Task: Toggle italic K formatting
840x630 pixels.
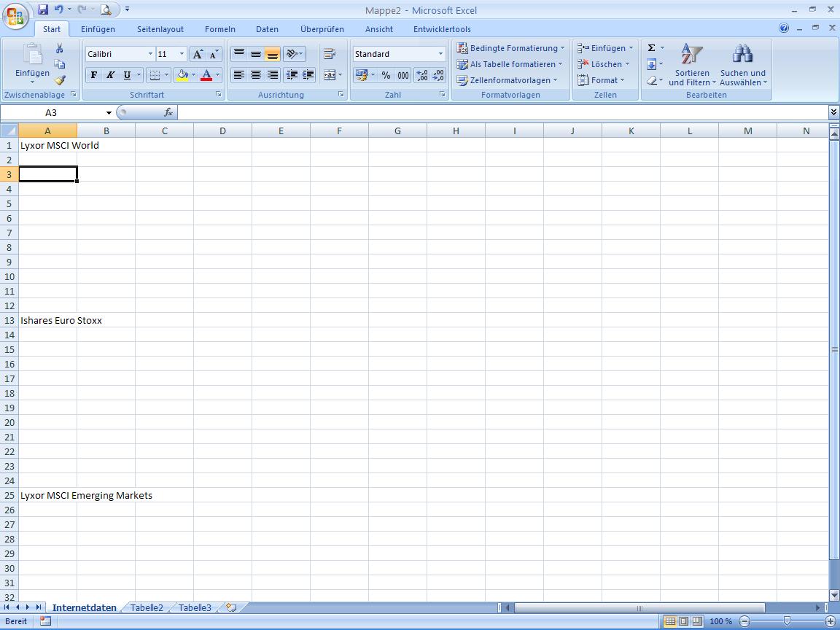Action: [110, 75]
